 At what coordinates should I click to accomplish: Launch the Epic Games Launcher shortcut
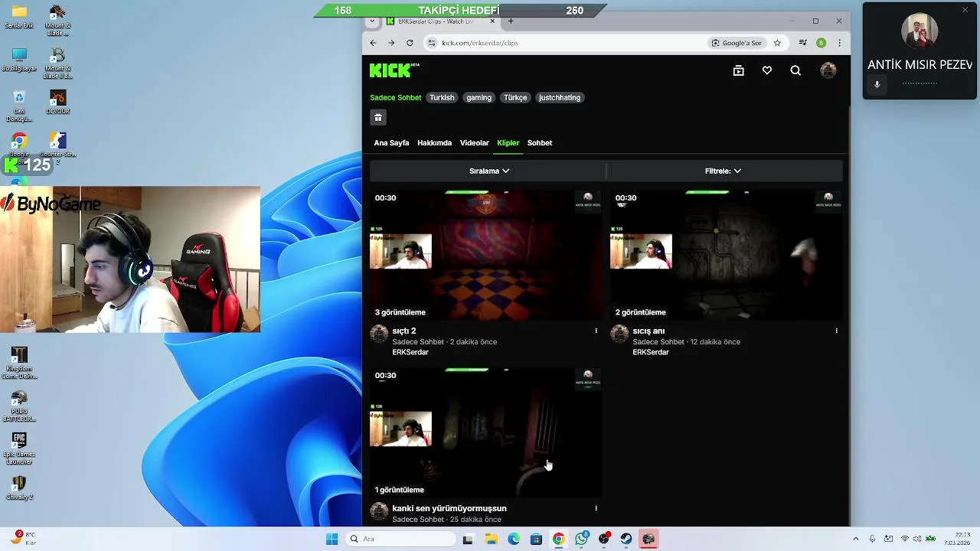(x=19, y=448)
